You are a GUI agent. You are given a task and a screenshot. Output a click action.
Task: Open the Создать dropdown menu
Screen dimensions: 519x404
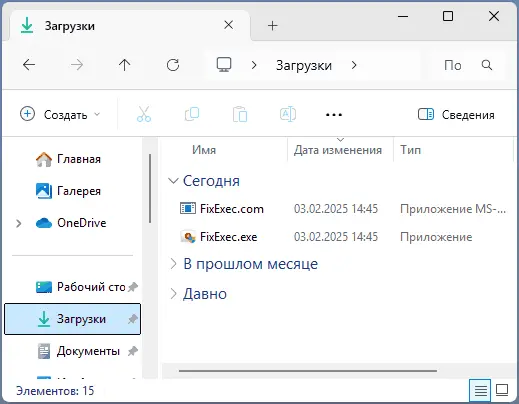pos(60,114)
